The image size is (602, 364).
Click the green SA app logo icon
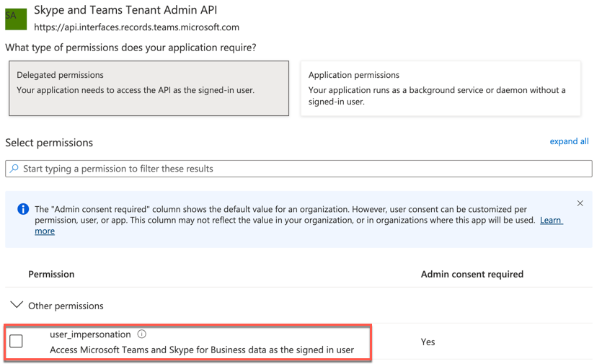point(16,19)
